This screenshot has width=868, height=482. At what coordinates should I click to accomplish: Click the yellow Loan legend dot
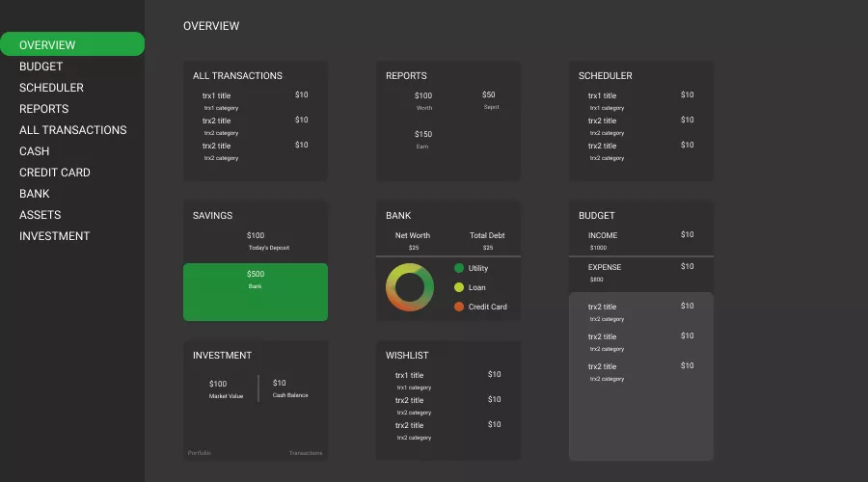459,287
